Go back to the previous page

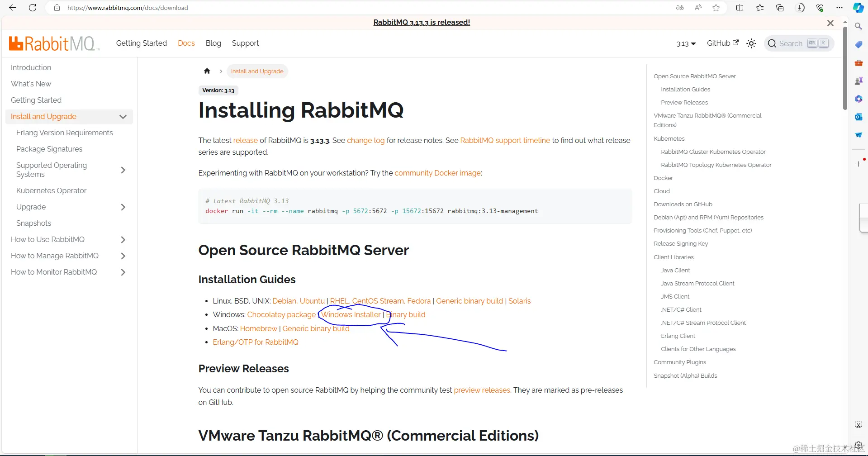[x=13, y=8]
